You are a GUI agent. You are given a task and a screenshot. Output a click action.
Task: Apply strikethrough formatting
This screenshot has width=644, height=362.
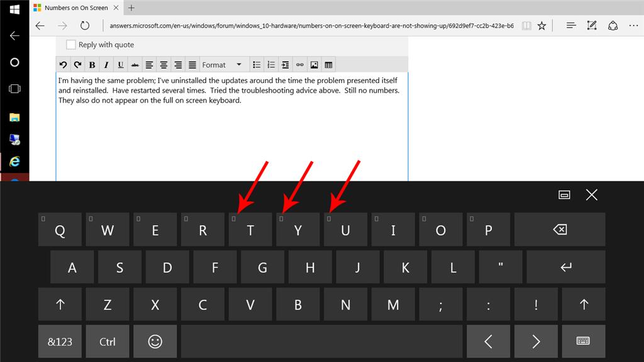click(135, 65)
